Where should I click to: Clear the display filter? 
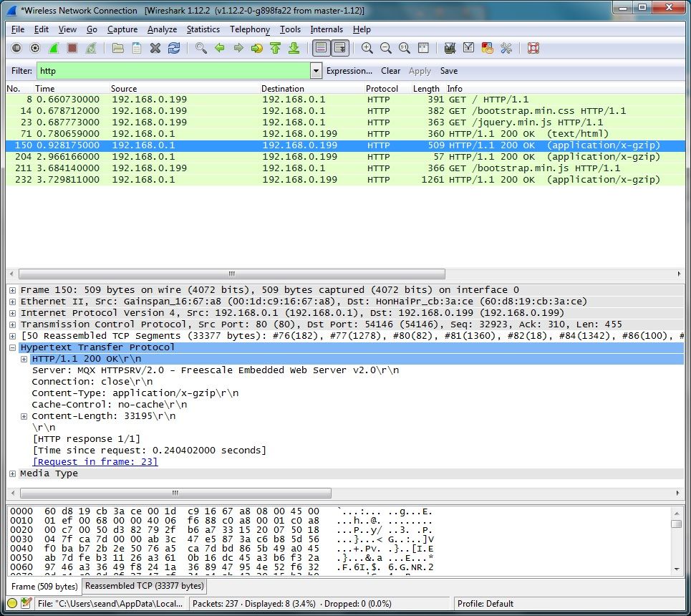[x=390, y=70]
